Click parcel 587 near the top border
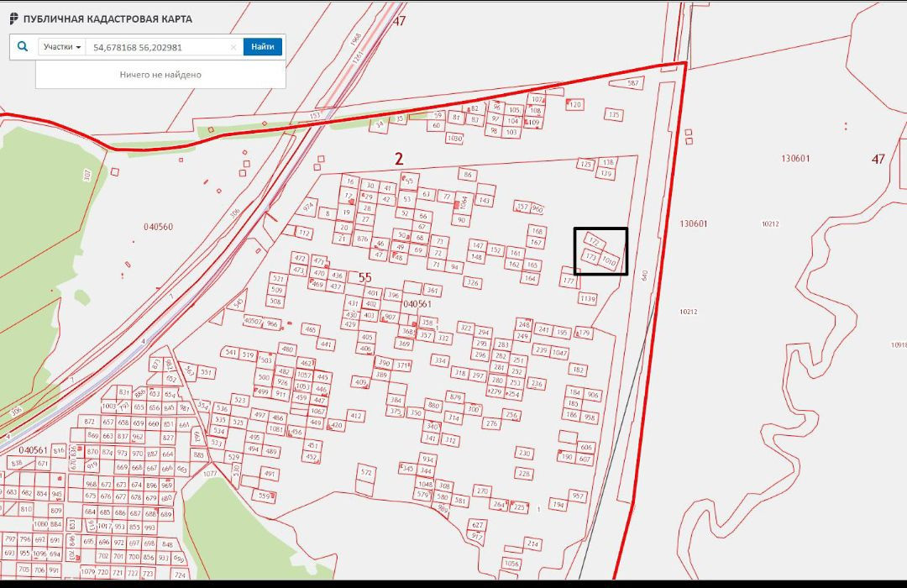Screen dimensions: 907x588 click(x=633, y=83)
